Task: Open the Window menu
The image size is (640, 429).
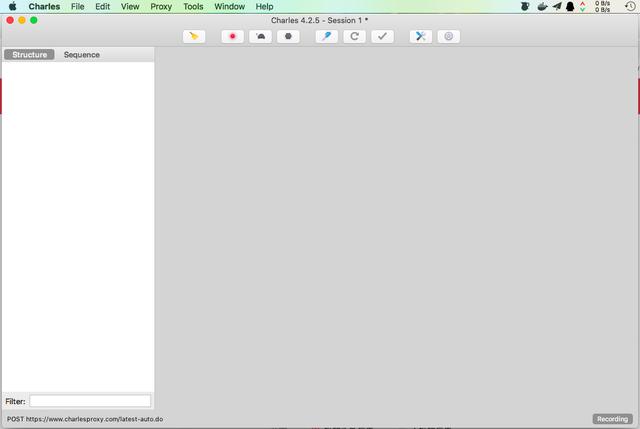Action: [x=229, y=7]
